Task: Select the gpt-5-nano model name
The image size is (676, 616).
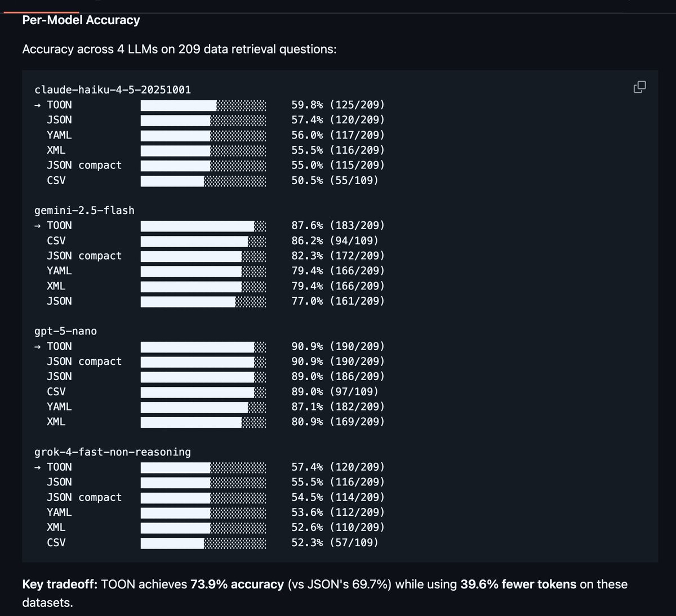Action: pos(65,331)
